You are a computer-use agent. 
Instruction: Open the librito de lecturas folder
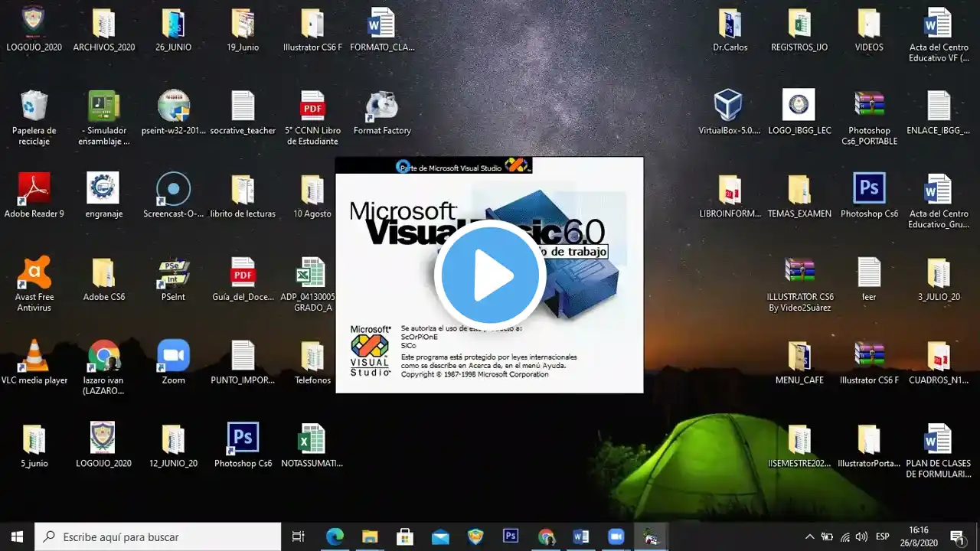click(x=243, y=189)
